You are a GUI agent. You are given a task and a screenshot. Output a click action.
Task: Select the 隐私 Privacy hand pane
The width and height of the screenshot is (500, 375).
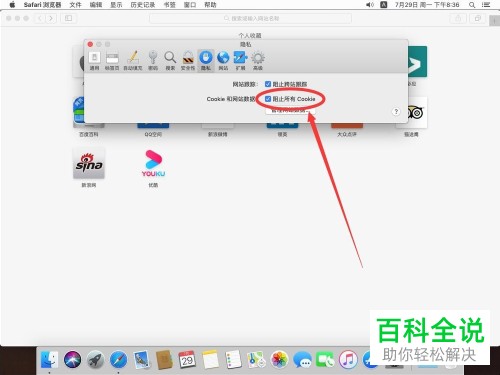tap(206, 60)
